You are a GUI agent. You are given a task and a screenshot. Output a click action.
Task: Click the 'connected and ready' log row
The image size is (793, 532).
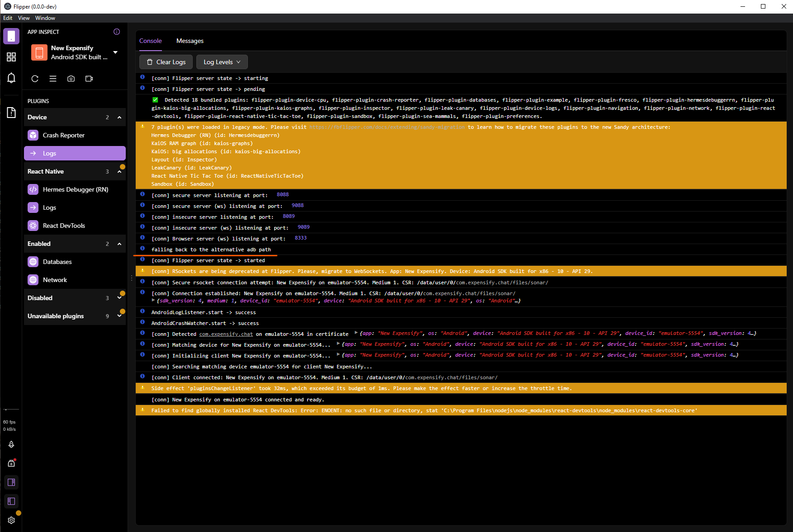click(x=461, y=400)
